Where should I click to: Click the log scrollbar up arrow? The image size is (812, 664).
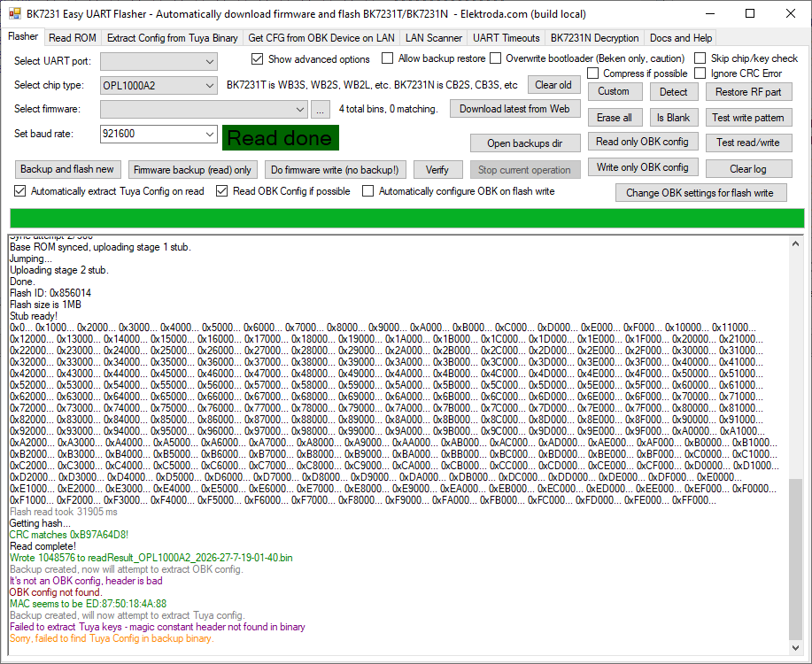tap(796, 243)
